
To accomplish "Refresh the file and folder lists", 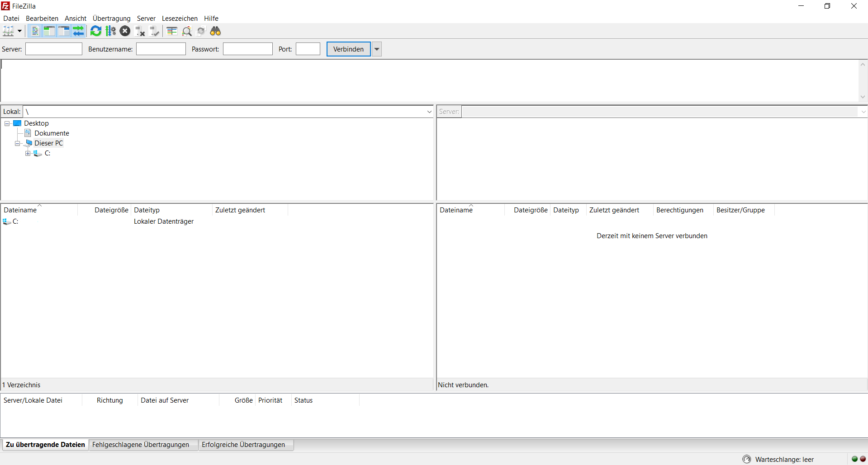I will click(x=96, y=31).
